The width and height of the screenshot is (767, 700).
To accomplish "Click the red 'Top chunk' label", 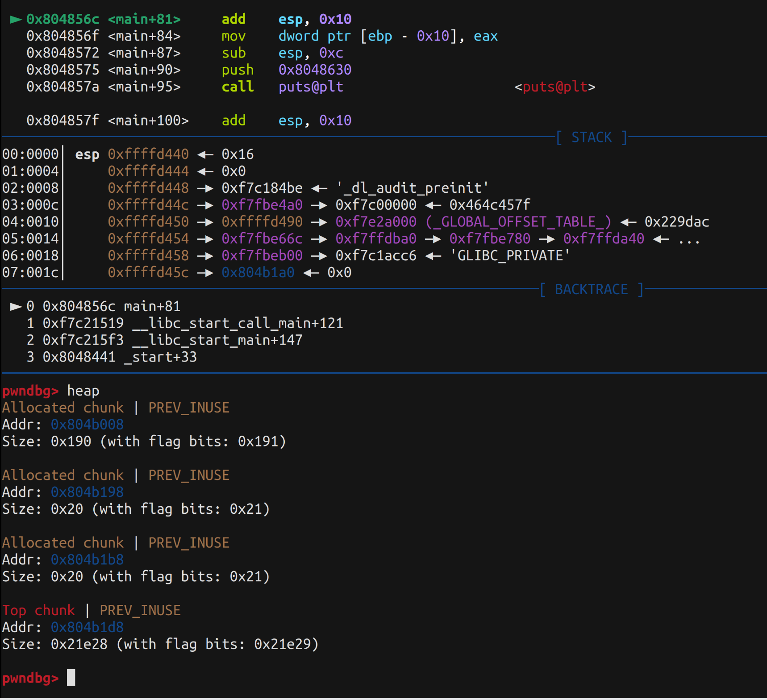I will click(x=38, y=610).
